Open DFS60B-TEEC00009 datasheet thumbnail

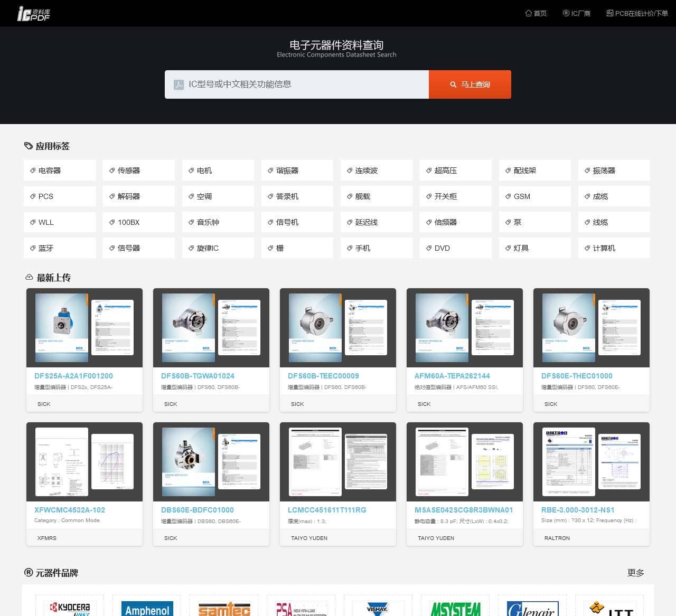point(338,328)
